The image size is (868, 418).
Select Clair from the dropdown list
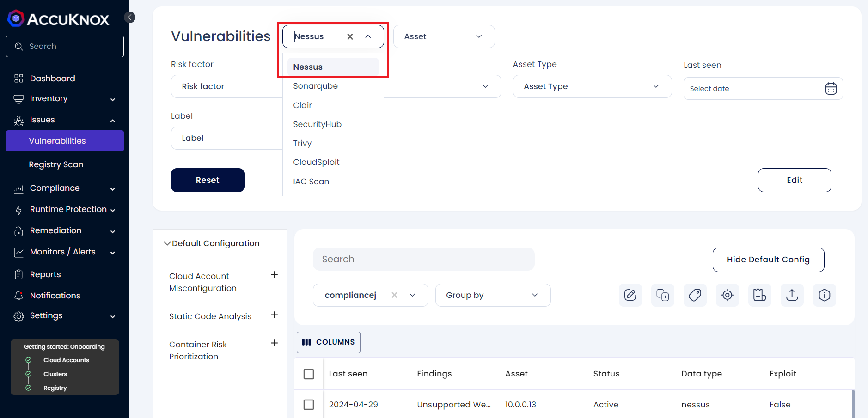tap(333, 105)
